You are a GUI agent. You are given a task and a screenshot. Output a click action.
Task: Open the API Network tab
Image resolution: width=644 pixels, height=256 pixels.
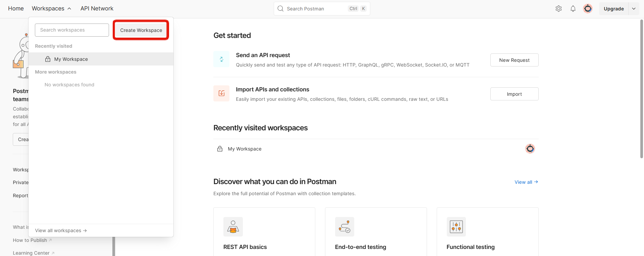tap(97, 8)
